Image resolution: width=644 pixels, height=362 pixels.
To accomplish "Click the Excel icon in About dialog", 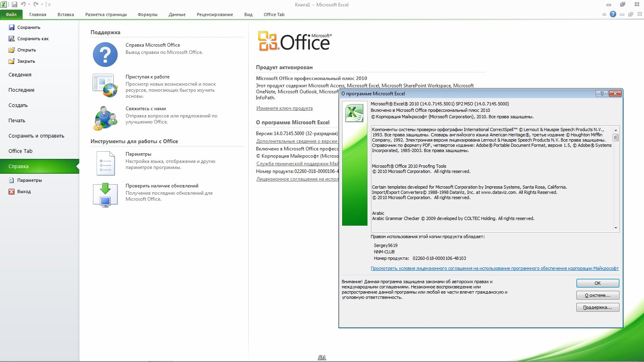I will pyautogui.click(x=354, y=113).
